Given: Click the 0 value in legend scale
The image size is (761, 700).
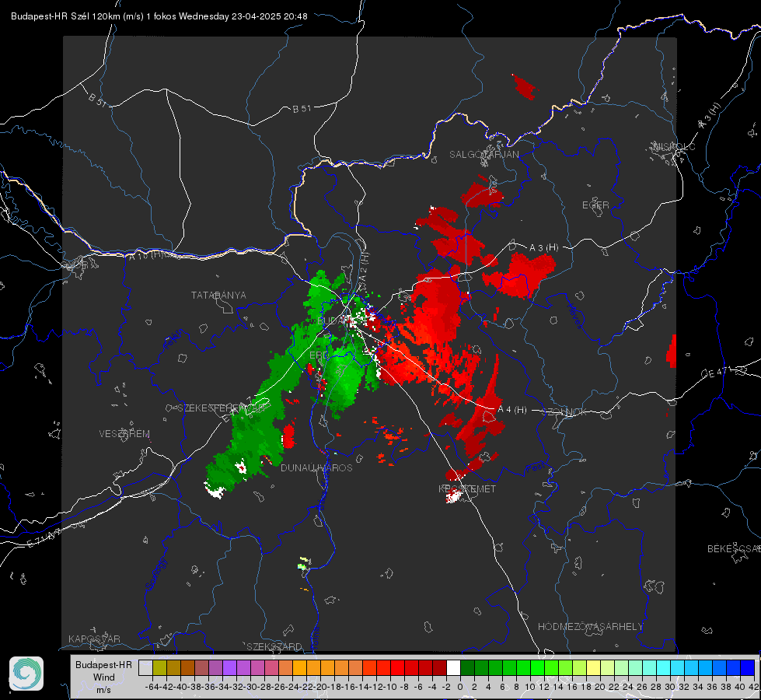Looking at the screenshot, I should coord(460,687).
